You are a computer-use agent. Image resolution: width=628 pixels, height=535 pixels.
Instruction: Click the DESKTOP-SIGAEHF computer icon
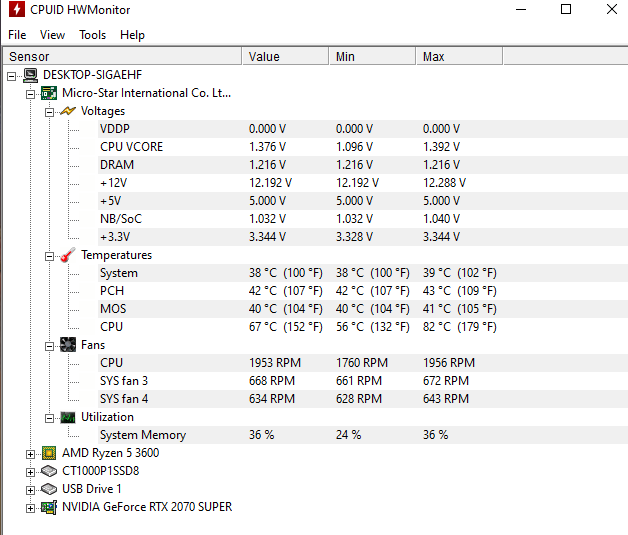pos(30,75)
